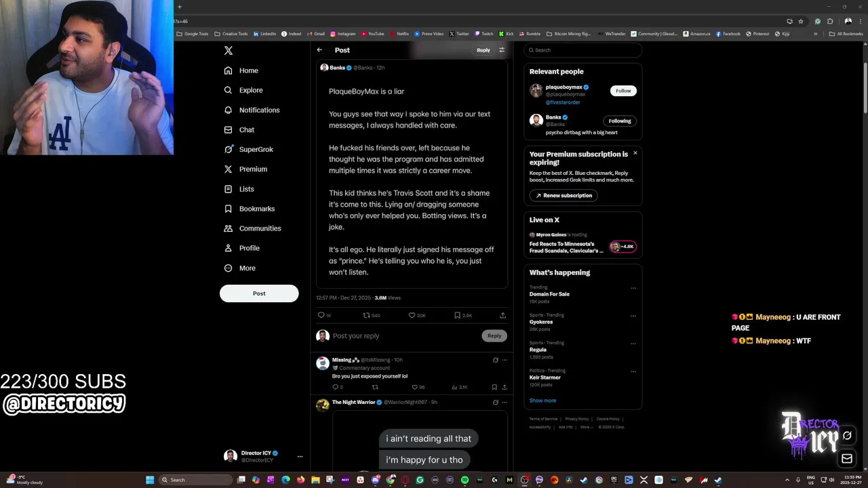The image size is (868, 488).
Task: Open Lists in the sidebar
Action: tap(239, 189)
